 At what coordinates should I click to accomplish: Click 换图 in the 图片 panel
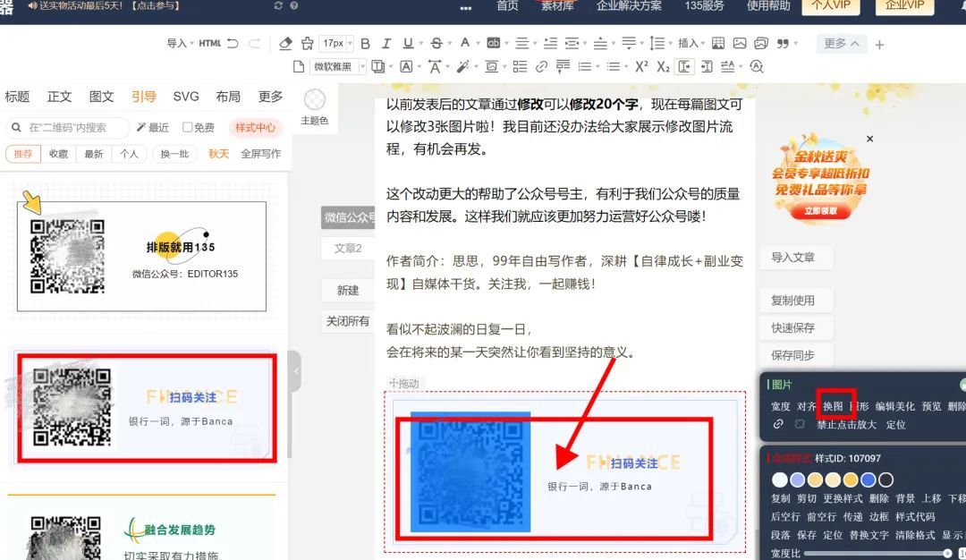pos(833,406)
